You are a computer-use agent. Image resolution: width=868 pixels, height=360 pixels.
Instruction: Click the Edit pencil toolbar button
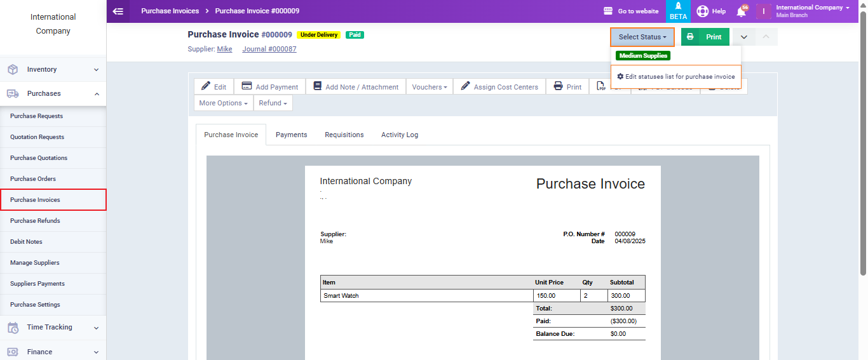tap(214, 87)
